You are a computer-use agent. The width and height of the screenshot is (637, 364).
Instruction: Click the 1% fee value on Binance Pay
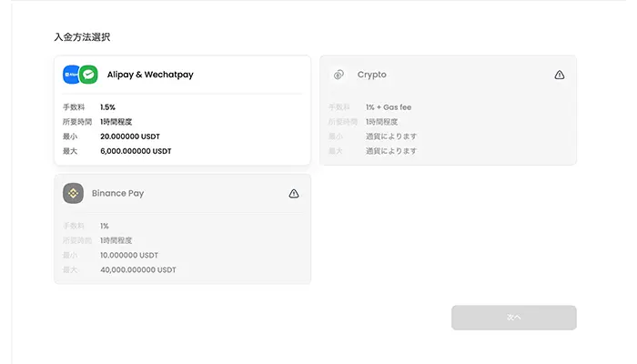click(105, 226)
